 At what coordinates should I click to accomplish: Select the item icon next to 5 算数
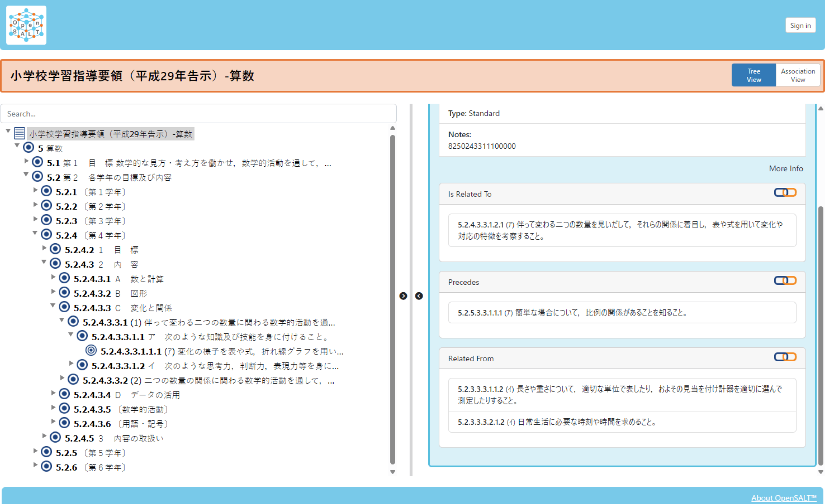click(28, 147)
